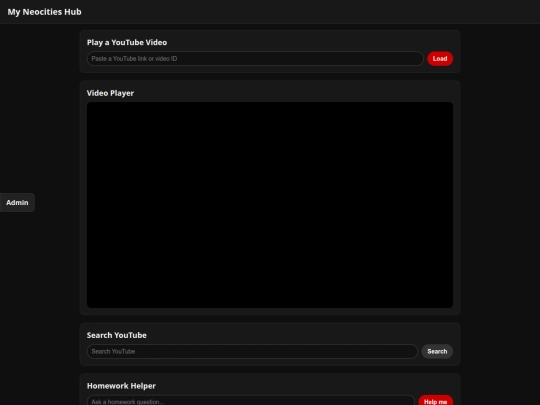Screen dimensions: 540x405
Task: Click the red Load button
Action: click(x=440, y=59)
